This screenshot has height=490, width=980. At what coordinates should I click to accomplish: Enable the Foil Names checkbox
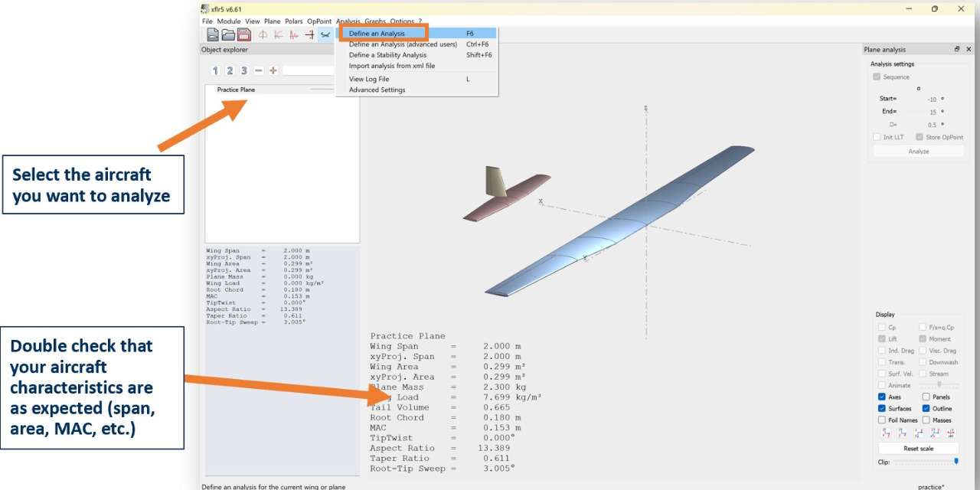[882, 420]
